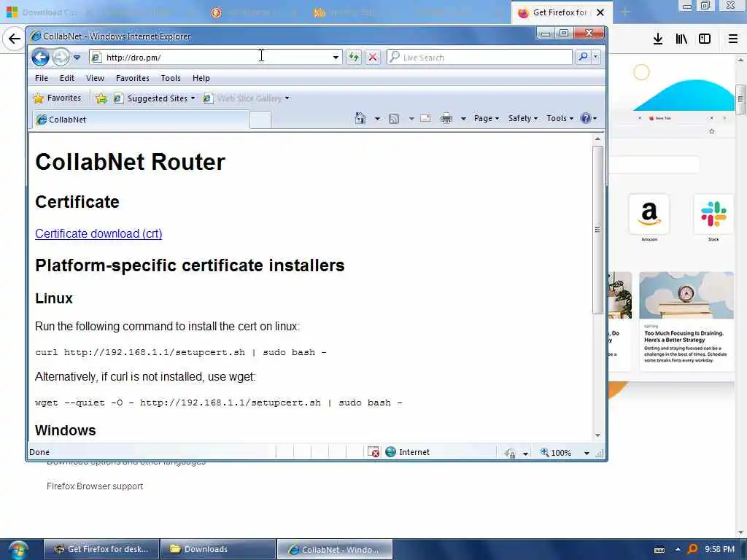Open the Safety command menu
This screenshot has height=560, width=747.
coord(522,118)
